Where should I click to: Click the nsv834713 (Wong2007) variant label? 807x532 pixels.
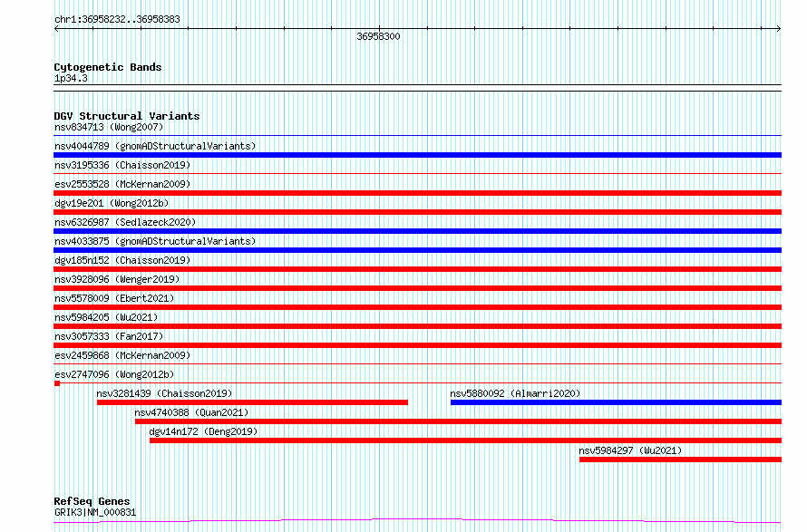(x=109, y=127)
